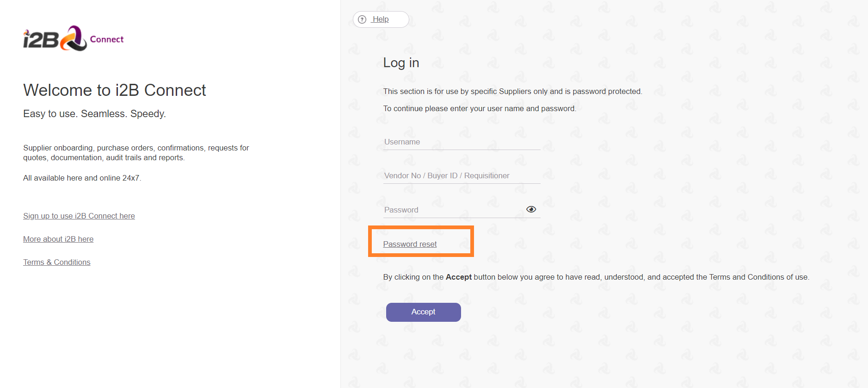Click the supplier onboarding description paragraph
The image size is (868, 388).
pyautogui.click(x=136, y=153)
